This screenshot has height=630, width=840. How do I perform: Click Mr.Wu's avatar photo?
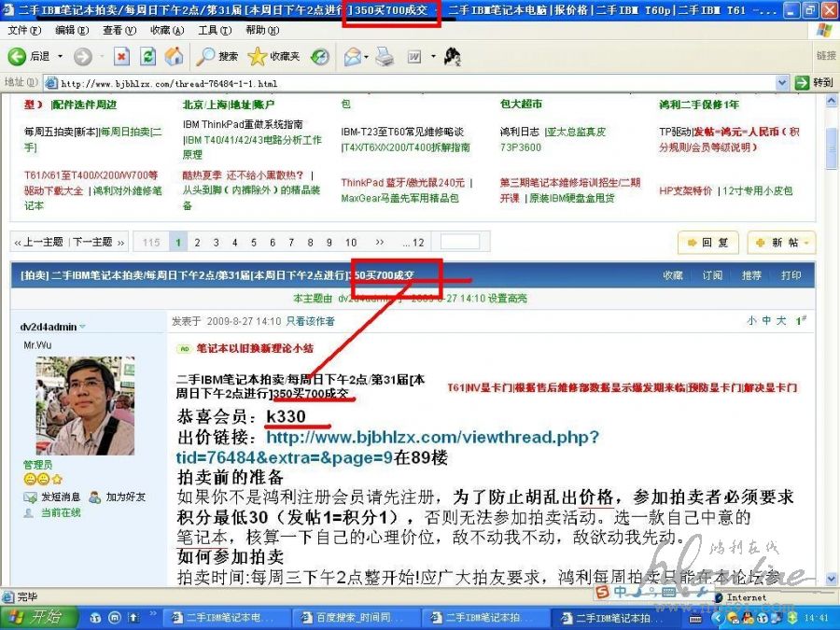coord(85,405)
